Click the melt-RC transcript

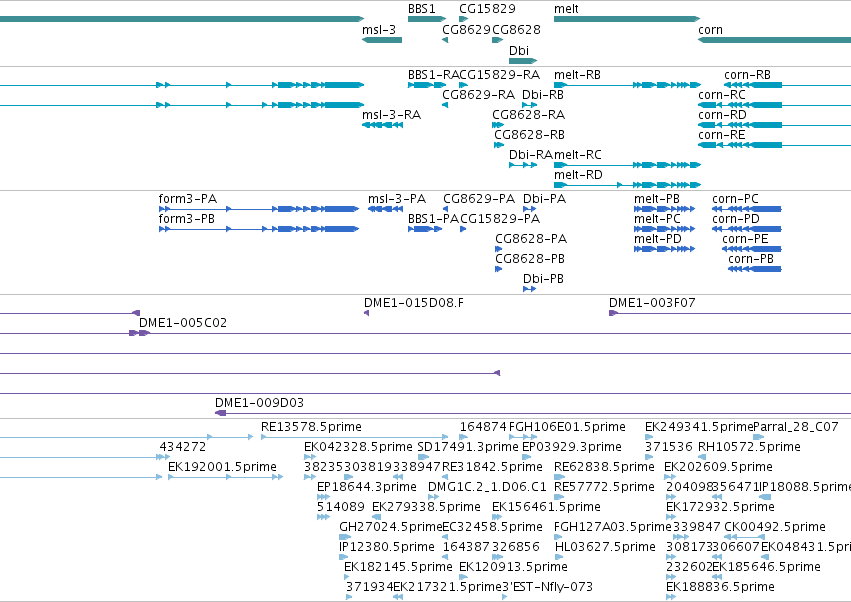(627, 164)
